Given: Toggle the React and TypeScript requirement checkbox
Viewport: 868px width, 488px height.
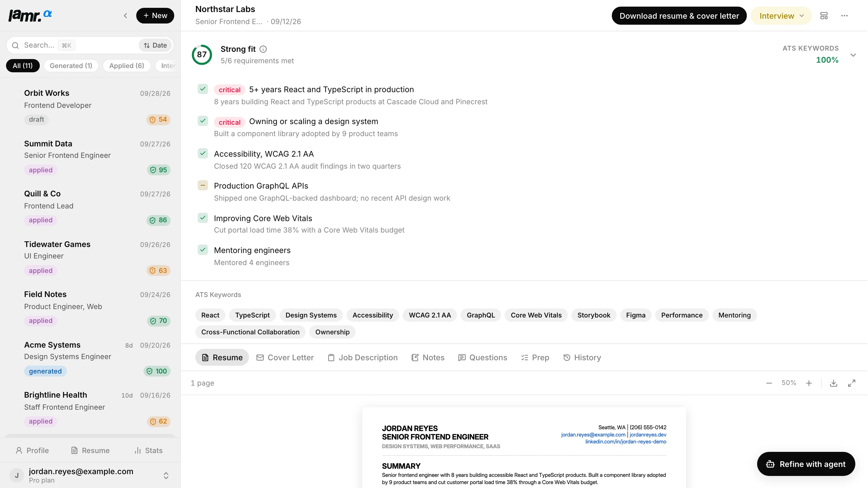Looking at the screenshot, I should [x=203, y=89].
